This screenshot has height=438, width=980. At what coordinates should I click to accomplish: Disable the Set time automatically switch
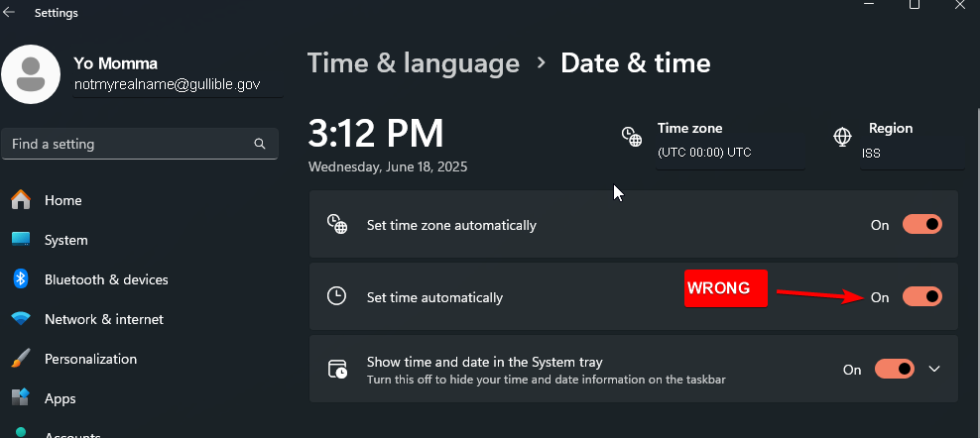[x=921, y=296]
